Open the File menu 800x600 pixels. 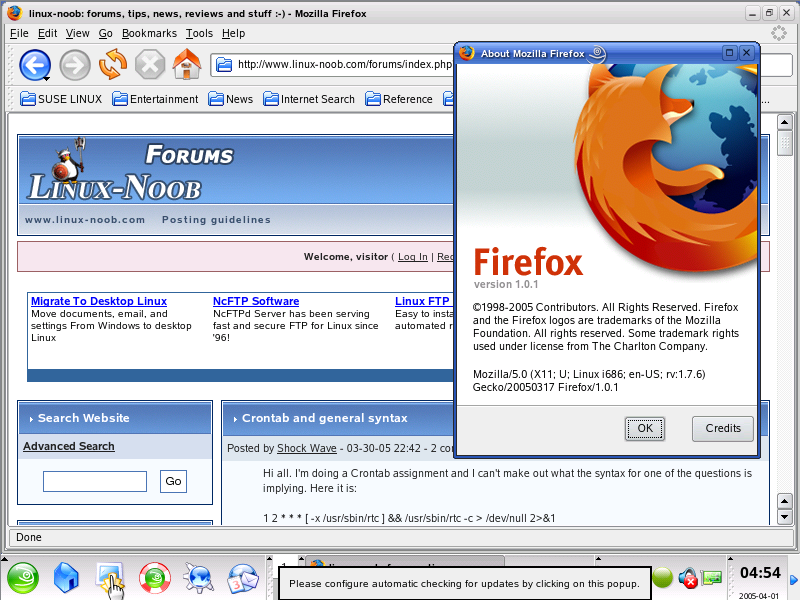[x=19, y=33]
